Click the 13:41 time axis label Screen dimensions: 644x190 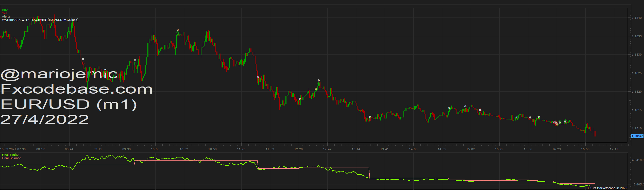(384, 149)
